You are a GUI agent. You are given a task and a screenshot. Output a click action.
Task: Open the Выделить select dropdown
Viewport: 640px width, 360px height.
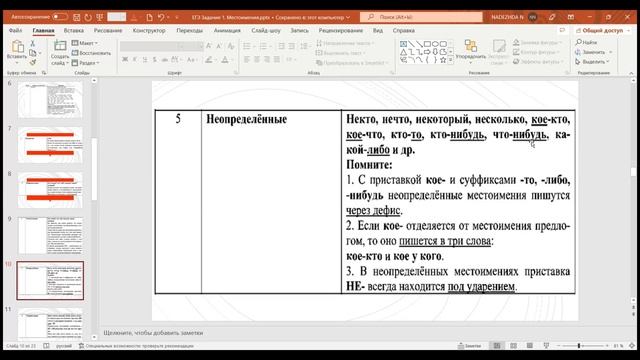592,62
